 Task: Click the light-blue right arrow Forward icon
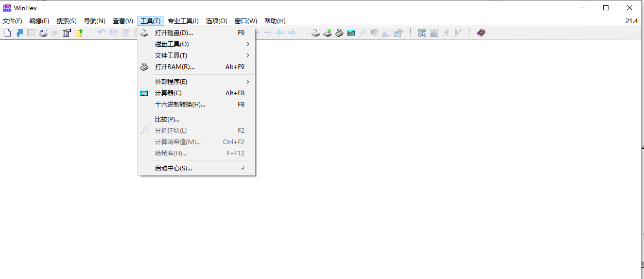(x=291, y=33)
